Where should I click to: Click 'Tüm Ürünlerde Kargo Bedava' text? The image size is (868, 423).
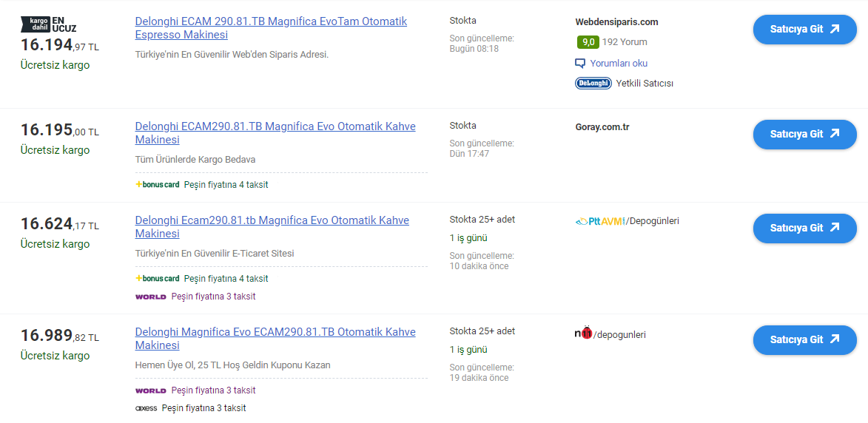coord(195,160)
